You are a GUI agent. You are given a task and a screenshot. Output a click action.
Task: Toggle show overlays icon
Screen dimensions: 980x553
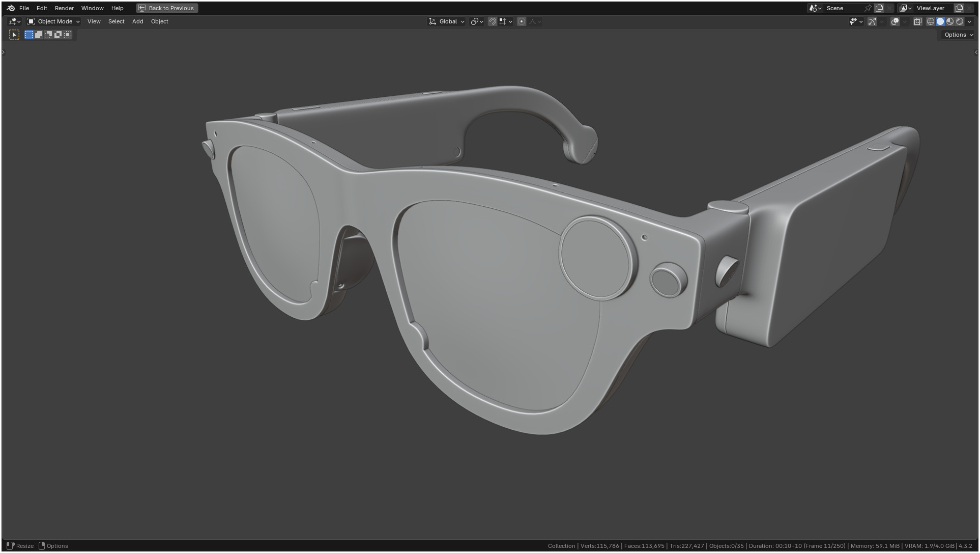click(x=895, y=21)
